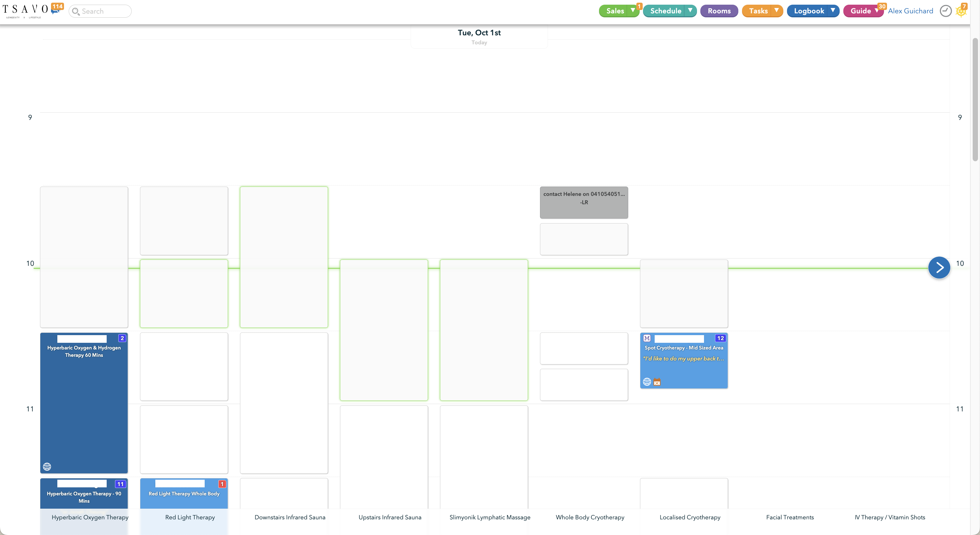Focus the Search input field
Image resolution: width=980 pixels, height=535 pixels.
[100, 11]
